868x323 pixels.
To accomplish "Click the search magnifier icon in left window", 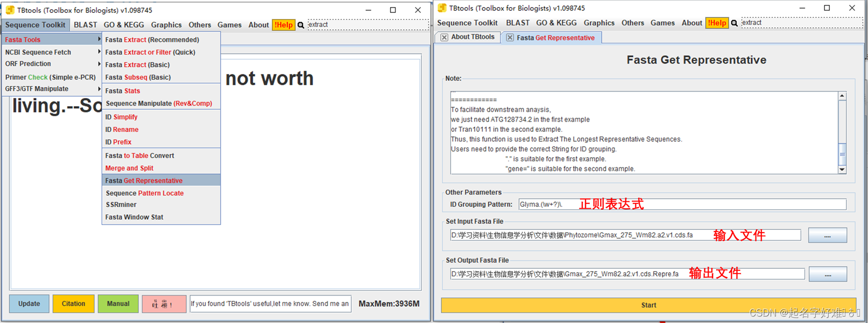I will 301,25.
